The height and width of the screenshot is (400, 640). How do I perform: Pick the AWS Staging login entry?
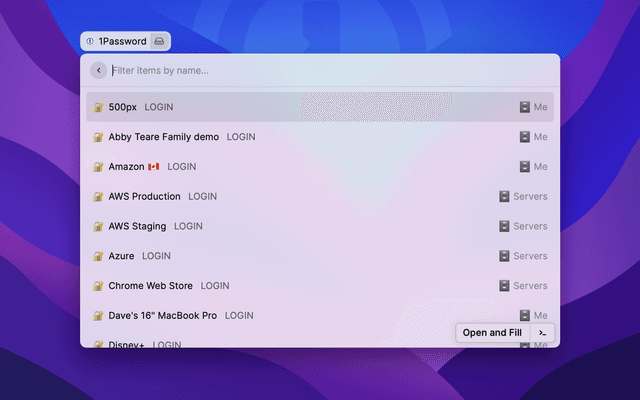[x=137, y=227]
